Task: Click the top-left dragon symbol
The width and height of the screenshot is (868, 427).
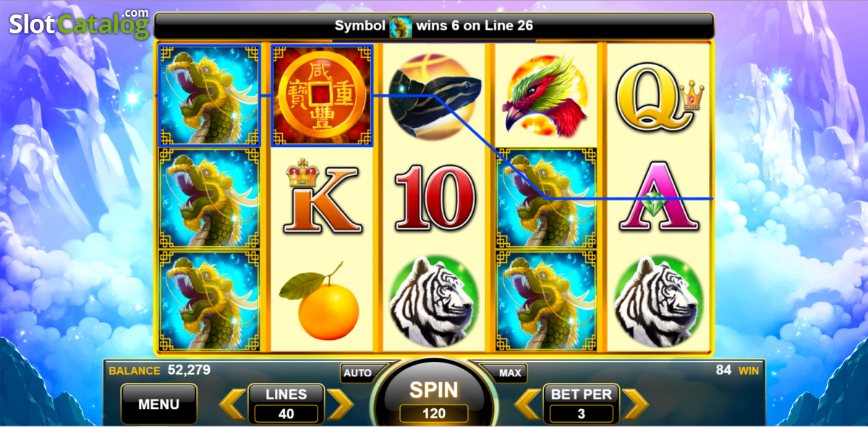Action: [x=209, y=96]
